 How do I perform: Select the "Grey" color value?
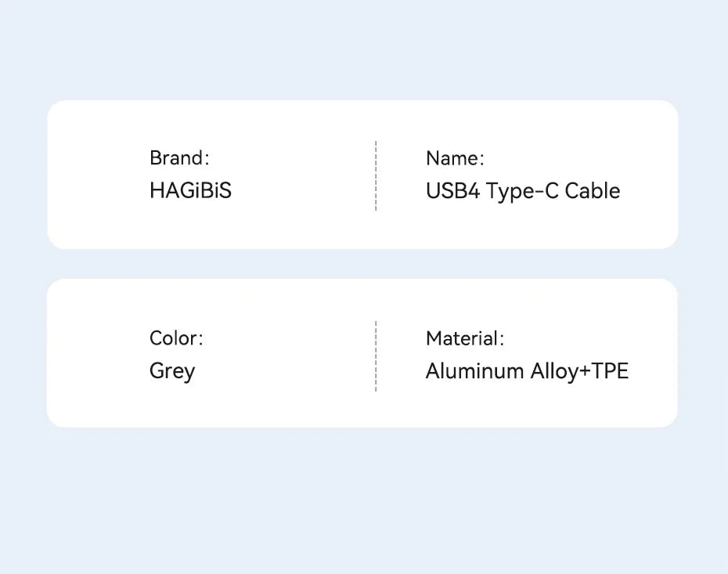pyautogui.click(x=172, y=371)
